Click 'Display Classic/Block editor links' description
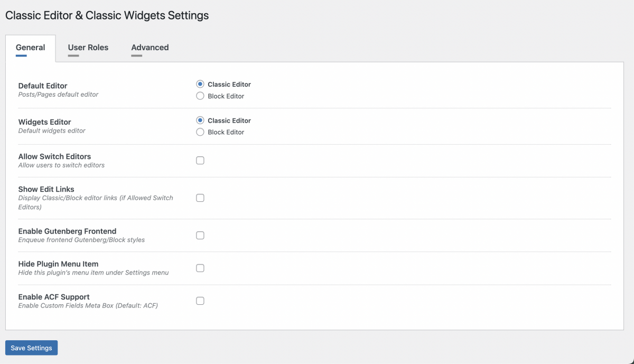 (96, 202)
